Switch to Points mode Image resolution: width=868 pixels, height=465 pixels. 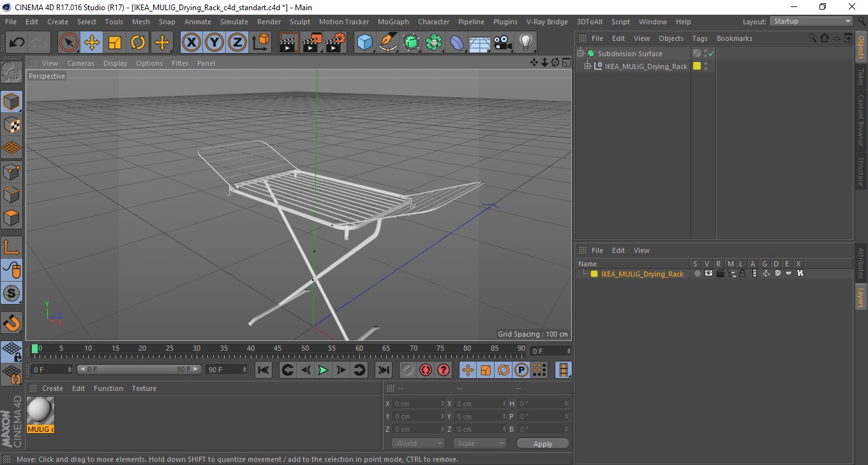tap(11, 171)
